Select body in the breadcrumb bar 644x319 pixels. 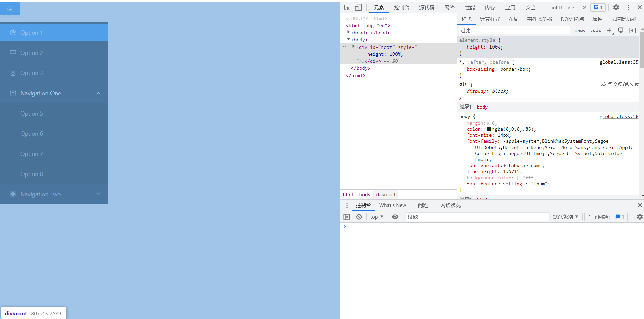(365, 195)
